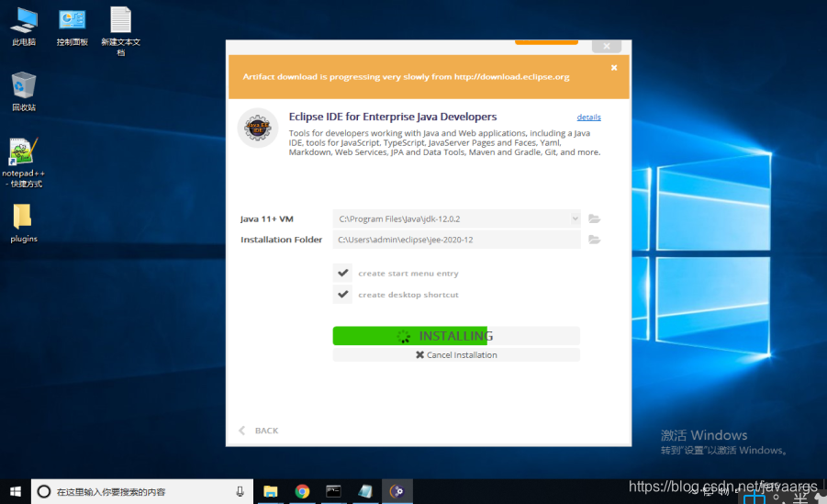Click the microphone icon in search box
The image size is (827, 504).
240,491
